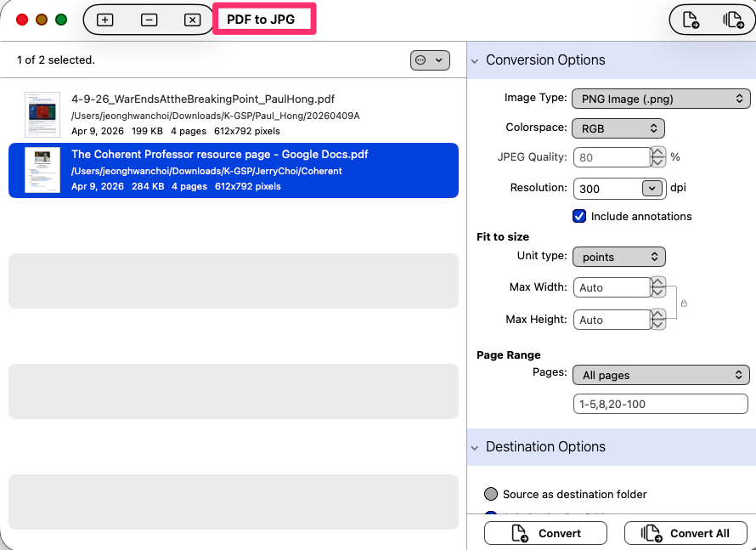Click the Max Width field
The height and width of the screenshot is (550, 756).
(612, 287)
